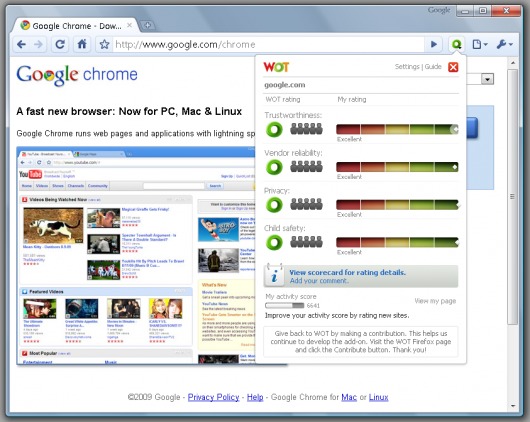This screenshot has width=530, height=422.
Task: Close the WOT popup with red X
Action: click(453, 67)
